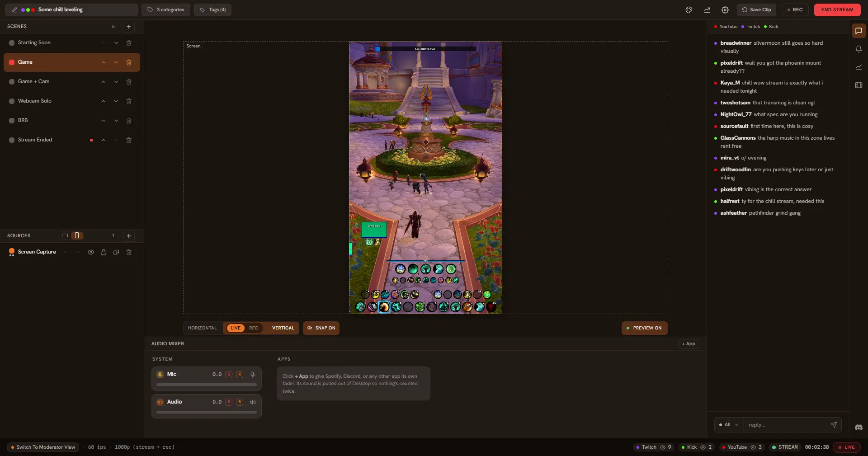The width and height of the screenshot is (868, 456).
Task: Select the LIVE canvas mode
Action: click(236, 328)
